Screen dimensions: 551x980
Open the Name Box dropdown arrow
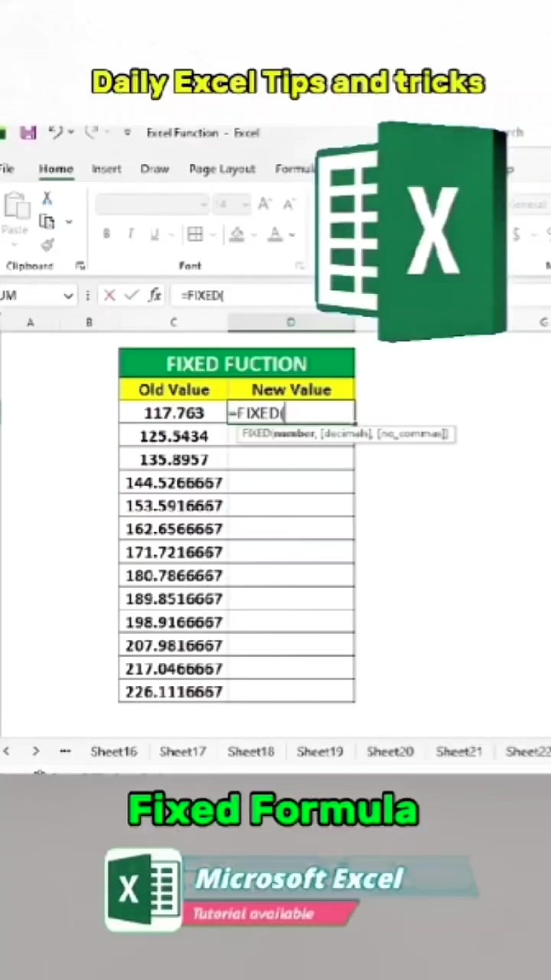point(68,296)
